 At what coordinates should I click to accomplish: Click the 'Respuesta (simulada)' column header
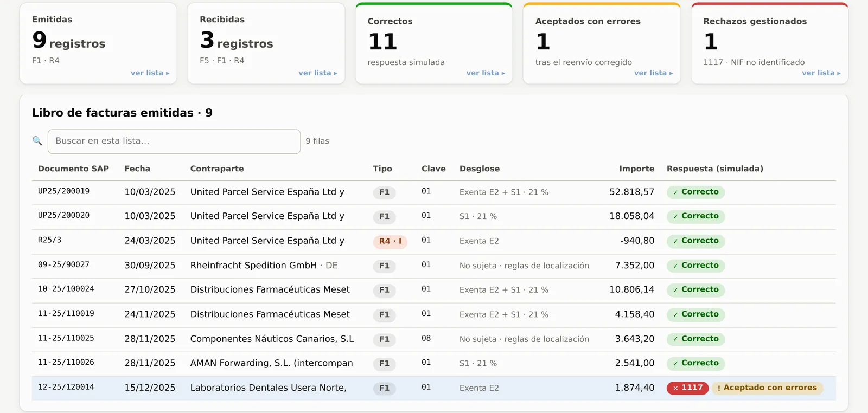pos(715,169)
